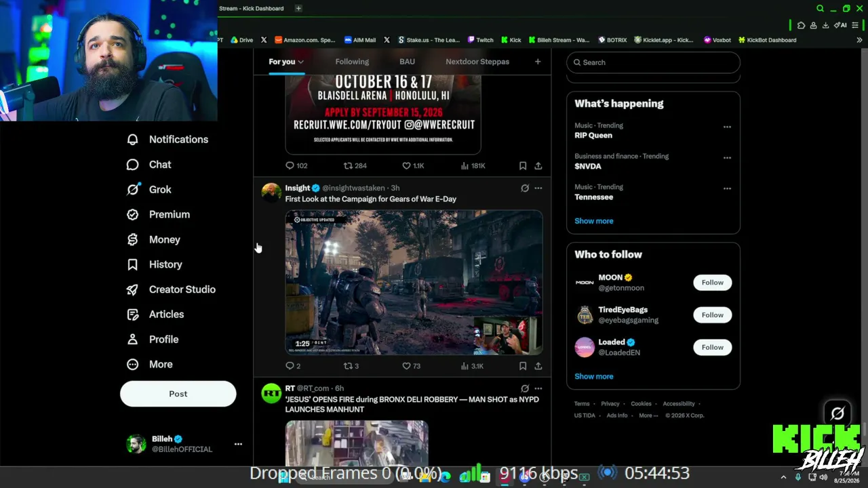Open a new browser tab
This screenshot has width=868, height=488.
[298, 8]
